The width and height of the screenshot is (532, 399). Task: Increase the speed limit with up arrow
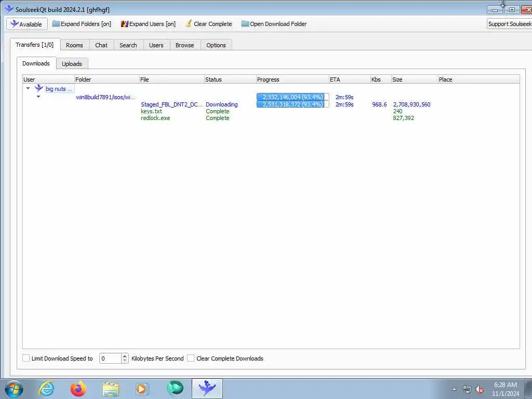tap(125, 356)
